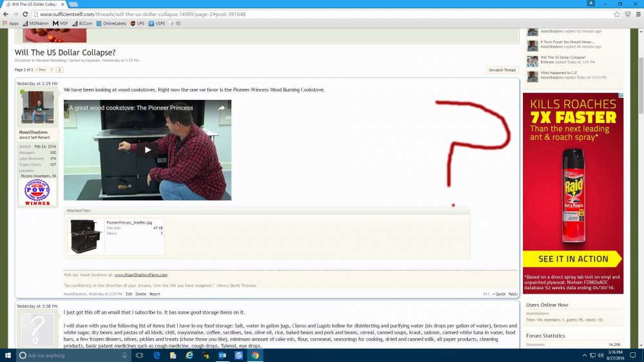
Task: Go to page 1 of the thread
Action: tap(52, 70)
